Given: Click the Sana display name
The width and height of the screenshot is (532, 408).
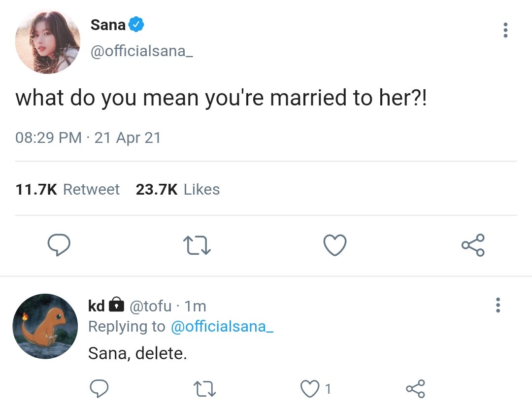Looking at the screenshot, I should click(108, 25).
